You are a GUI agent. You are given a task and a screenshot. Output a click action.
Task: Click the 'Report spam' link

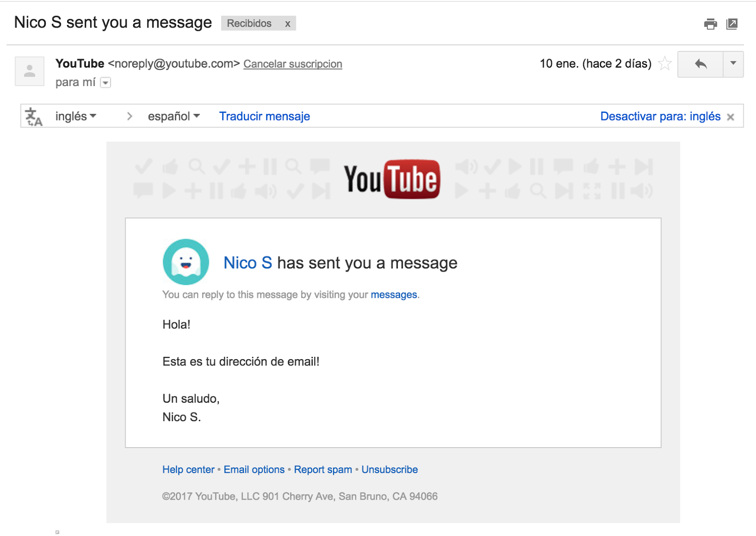(x=323, y=470)
